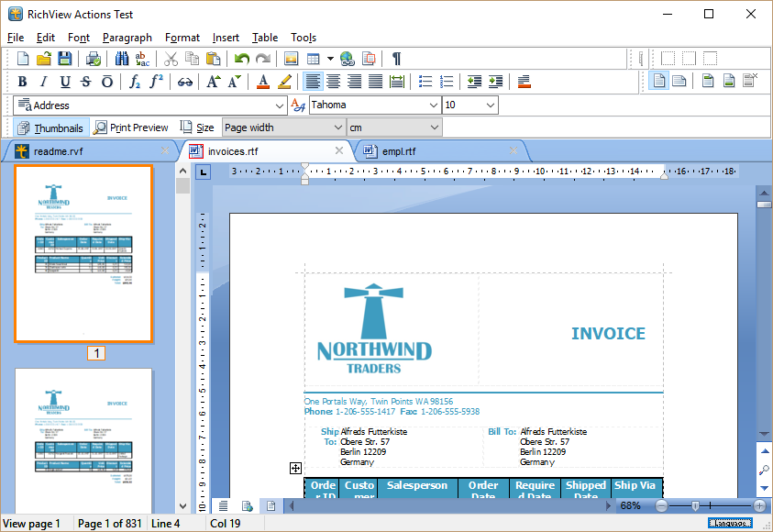Toggle bold formatting
Image resolution: width=773 pixels, height=532 pixels.
22,82
